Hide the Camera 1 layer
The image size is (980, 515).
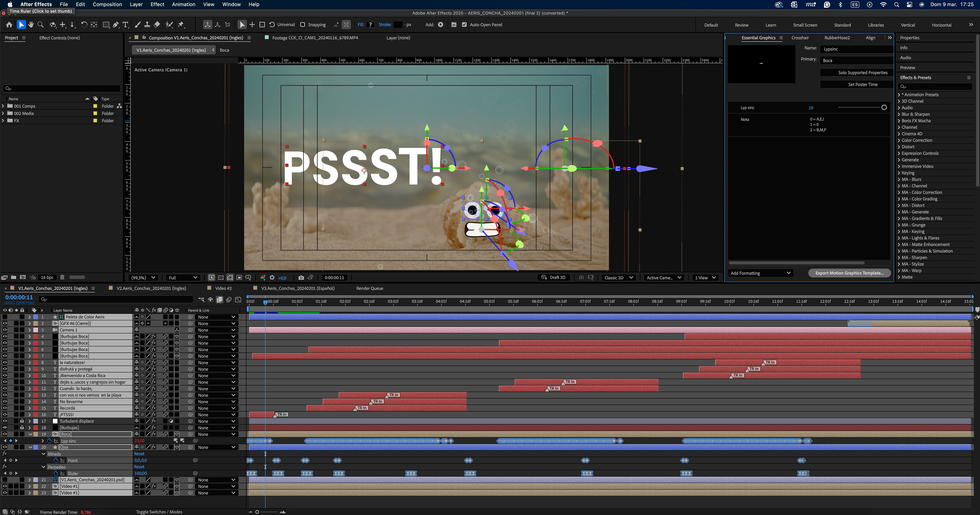pos(5,330)
